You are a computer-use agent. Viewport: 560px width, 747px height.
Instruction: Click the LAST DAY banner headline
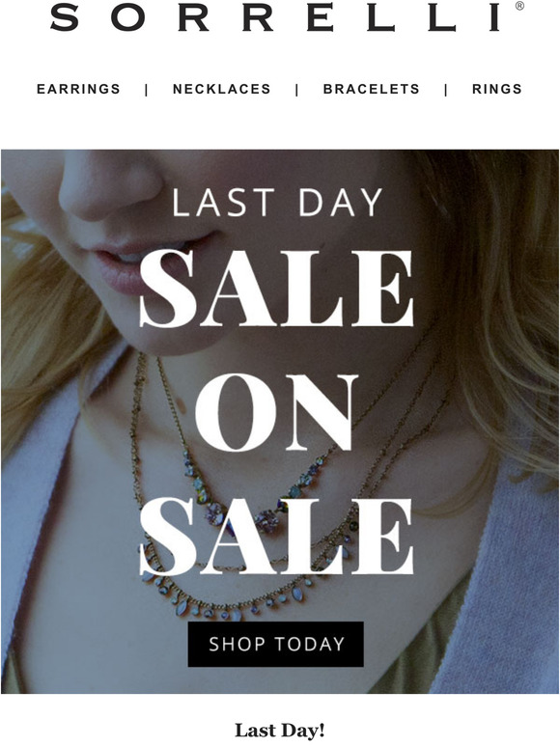pyautogui.click(x=277, y=203)
